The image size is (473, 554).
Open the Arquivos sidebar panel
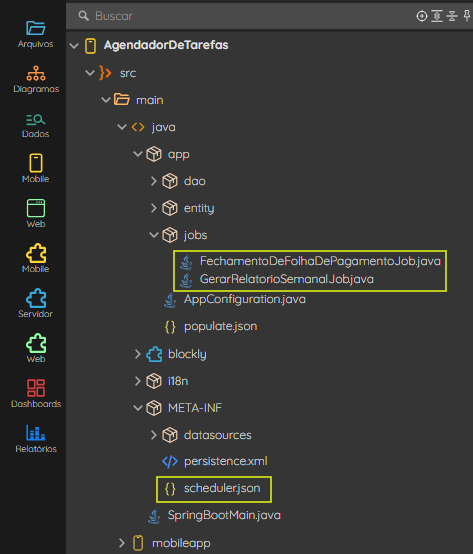[x=35, y=34]
